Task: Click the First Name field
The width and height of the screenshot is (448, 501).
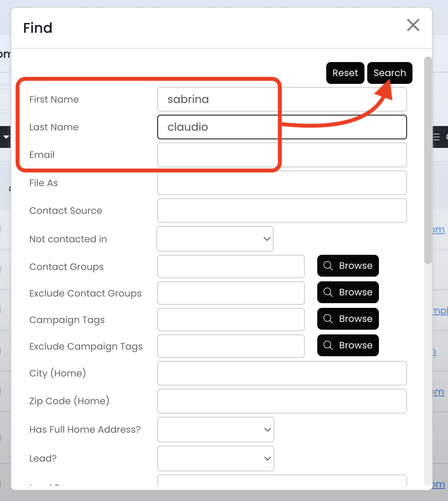Action: [x=282, y=99]
